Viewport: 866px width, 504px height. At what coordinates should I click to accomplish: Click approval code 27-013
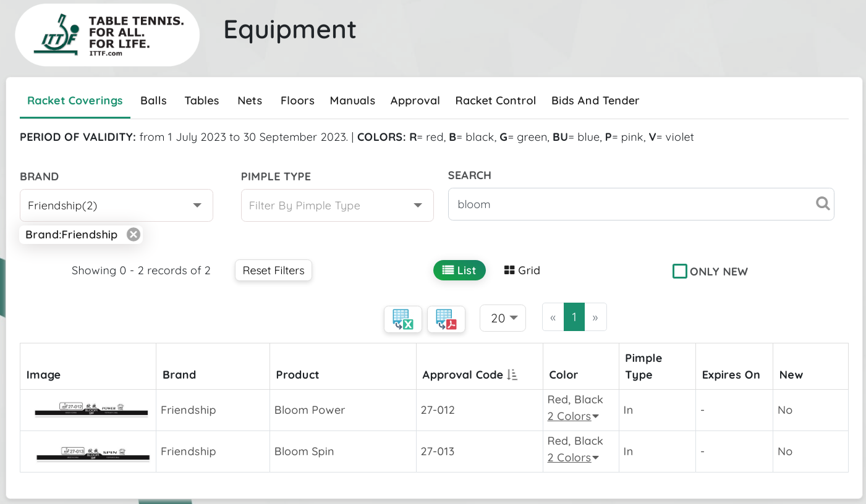[438, 451]
